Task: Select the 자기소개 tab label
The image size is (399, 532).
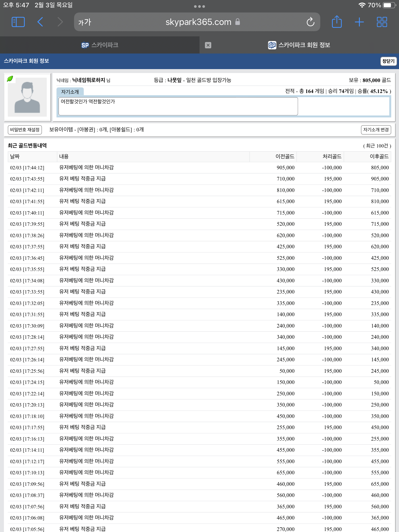Action: point(70,92)
